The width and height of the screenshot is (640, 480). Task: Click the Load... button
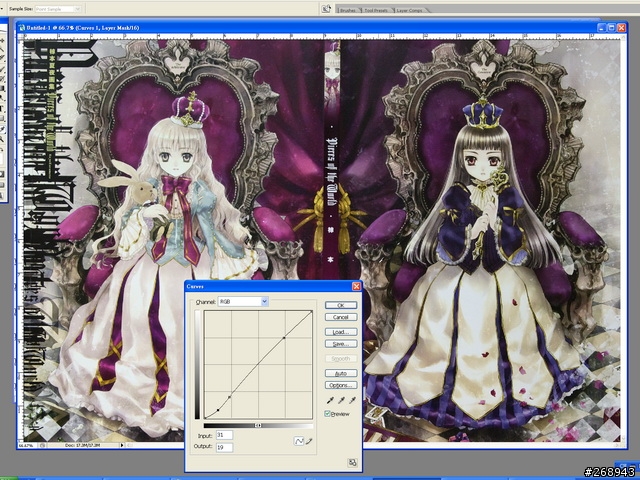pyautogui.click(x=341, y=332)
